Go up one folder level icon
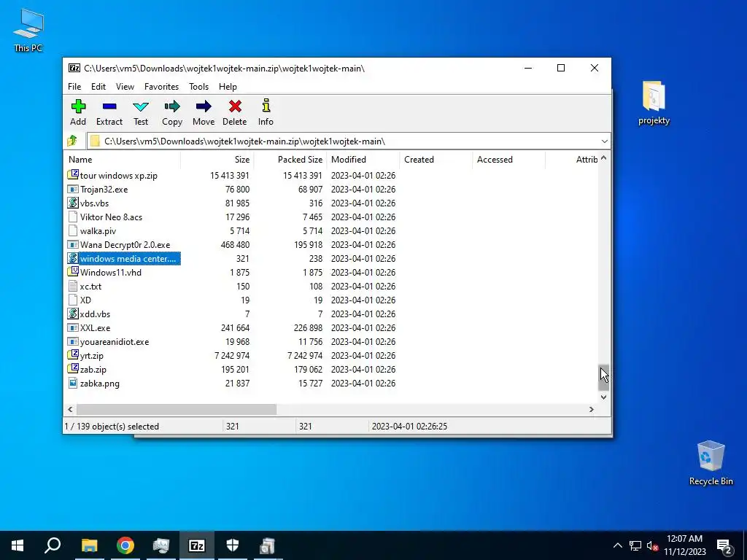The image size is (747, 560). coord(72,141)
